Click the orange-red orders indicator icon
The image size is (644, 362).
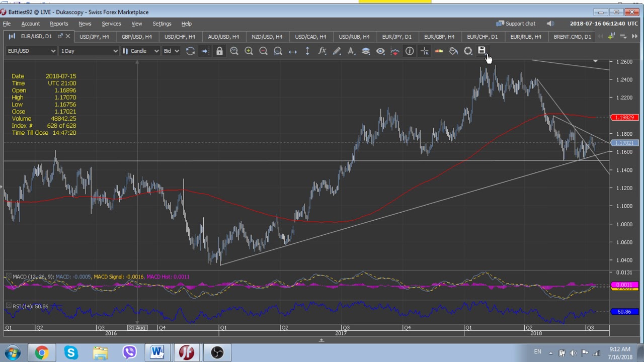(439, 51)
